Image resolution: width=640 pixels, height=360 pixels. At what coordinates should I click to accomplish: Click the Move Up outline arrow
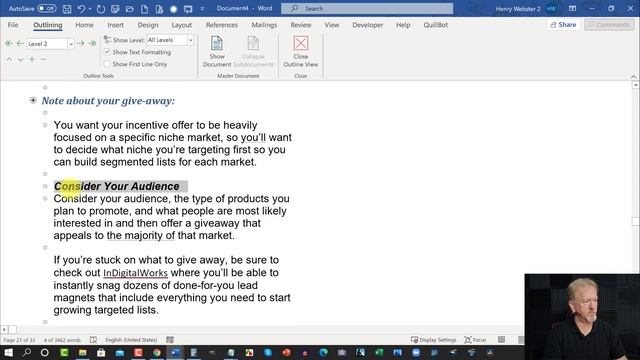9,60
